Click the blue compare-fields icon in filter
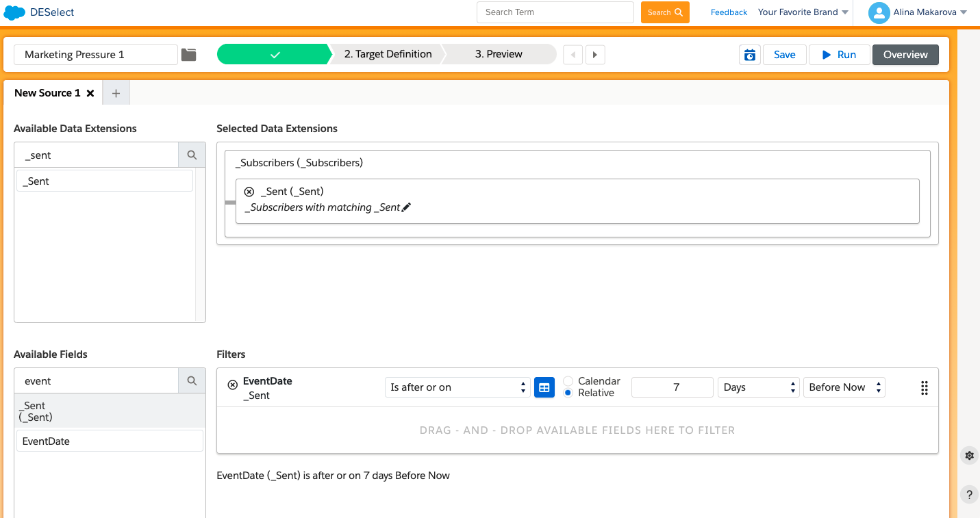This screenshot has width=980, height=518. (x=544, y=387)
